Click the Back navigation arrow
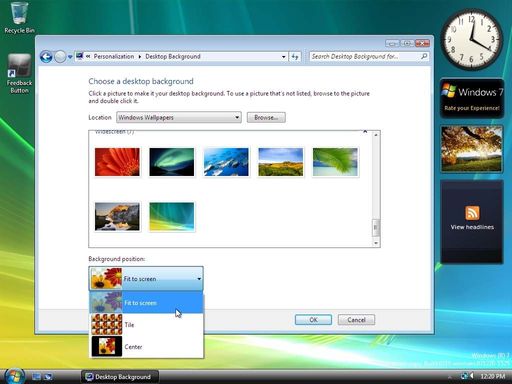The width and height of the screenshot is (512, 384). point(46,57)
